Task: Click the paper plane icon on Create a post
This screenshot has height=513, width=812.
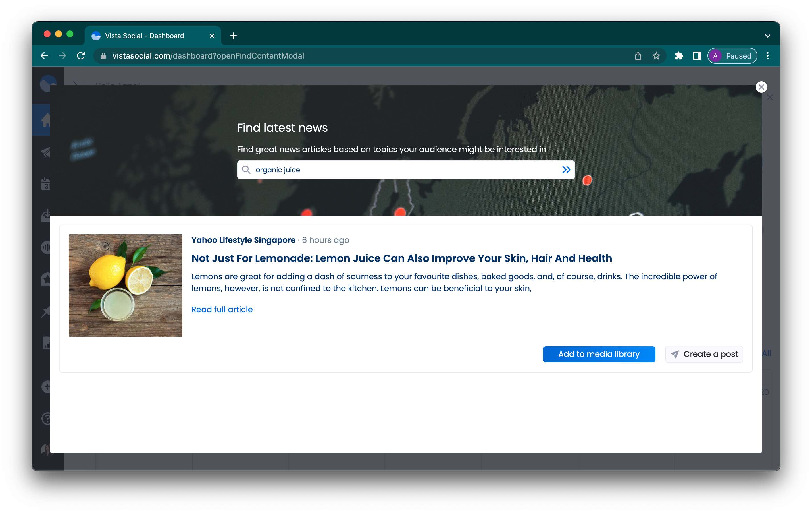Action: [675, 354]
